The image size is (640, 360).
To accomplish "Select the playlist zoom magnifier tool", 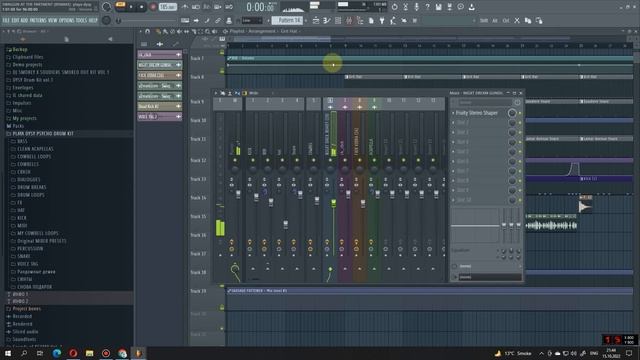I will (x=208, y=31).
